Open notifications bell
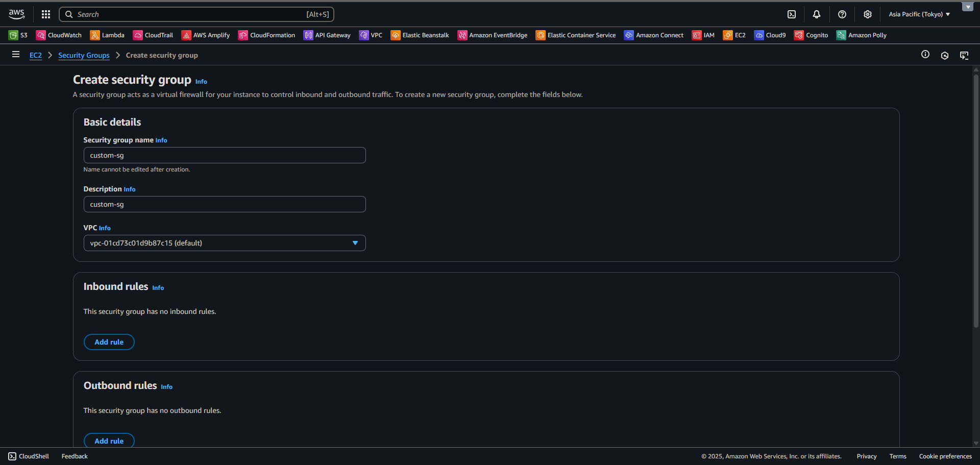Screen dimensions: 980x465 click(817, 14)
